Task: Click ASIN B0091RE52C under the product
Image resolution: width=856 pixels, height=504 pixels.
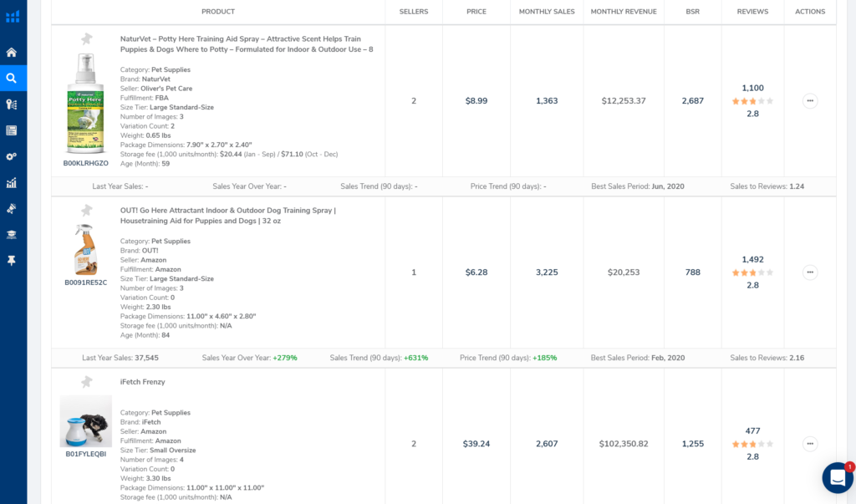Action: pyautogui.click(x=86, y=283)
